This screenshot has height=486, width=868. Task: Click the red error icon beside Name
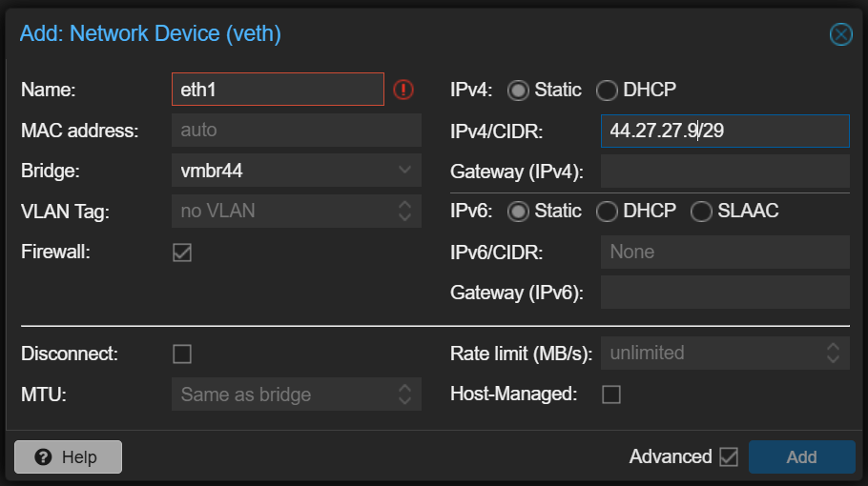click(x=403, y=90)
